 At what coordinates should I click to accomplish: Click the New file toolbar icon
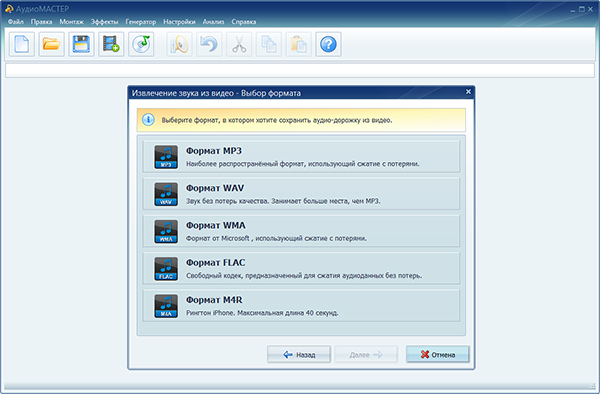tap(22, 44)
